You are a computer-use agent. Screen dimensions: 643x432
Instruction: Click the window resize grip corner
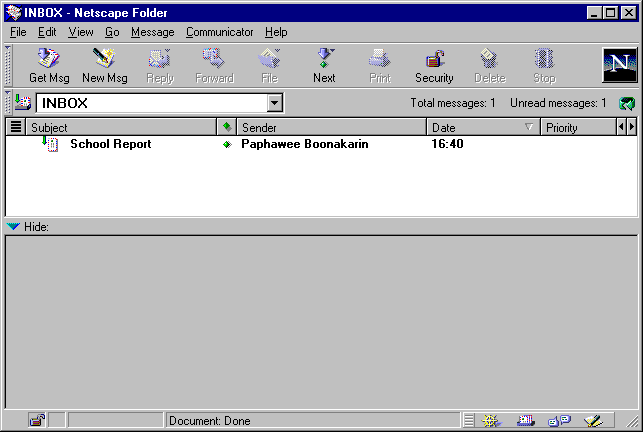[x=632, y=422]
